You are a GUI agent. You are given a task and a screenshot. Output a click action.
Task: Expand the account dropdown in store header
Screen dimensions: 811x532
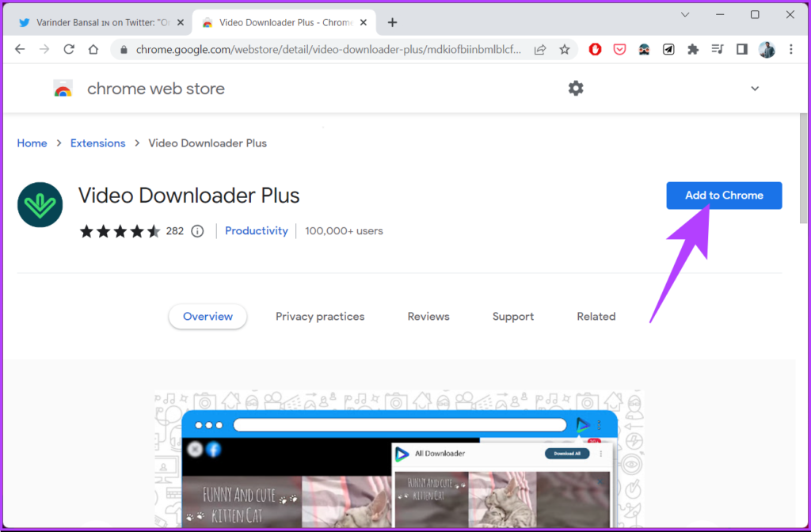(755, 89)
